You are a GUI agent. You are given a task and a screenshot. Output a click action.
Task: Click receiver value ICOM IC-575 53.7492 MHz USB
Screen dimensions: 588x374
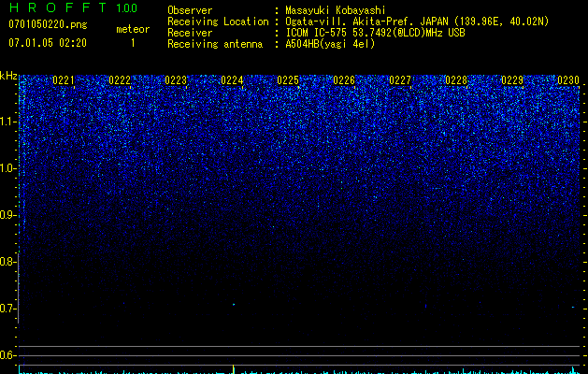(376, 33)
